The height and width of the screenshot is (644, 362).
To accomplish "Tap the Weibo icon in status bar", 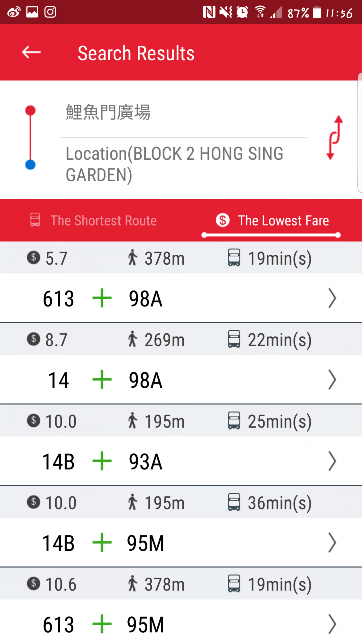I will 14,12.
